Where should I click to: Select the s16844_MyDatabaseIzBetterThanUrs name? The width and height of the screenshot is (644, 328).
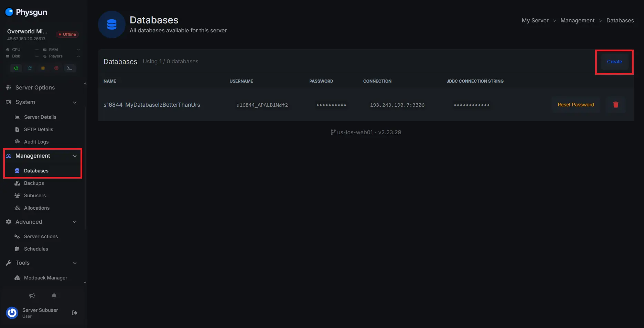pos(152,105)
